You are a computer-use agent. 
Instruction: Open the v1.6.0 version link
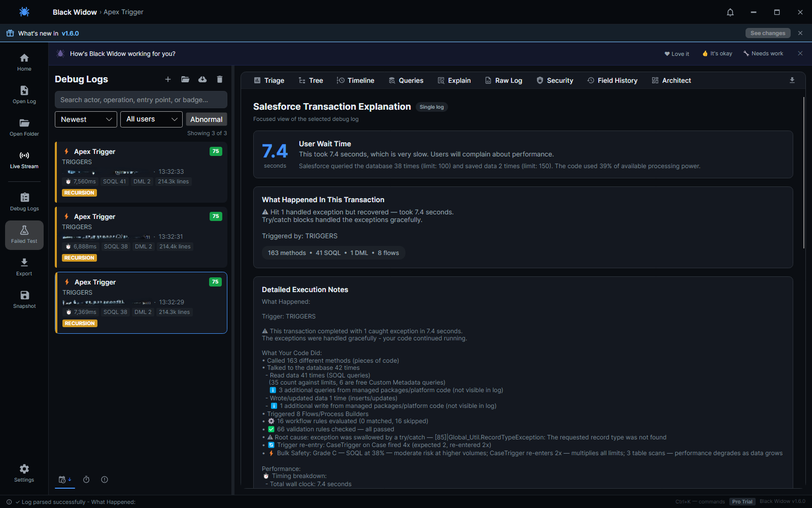(x=70, y=34)
